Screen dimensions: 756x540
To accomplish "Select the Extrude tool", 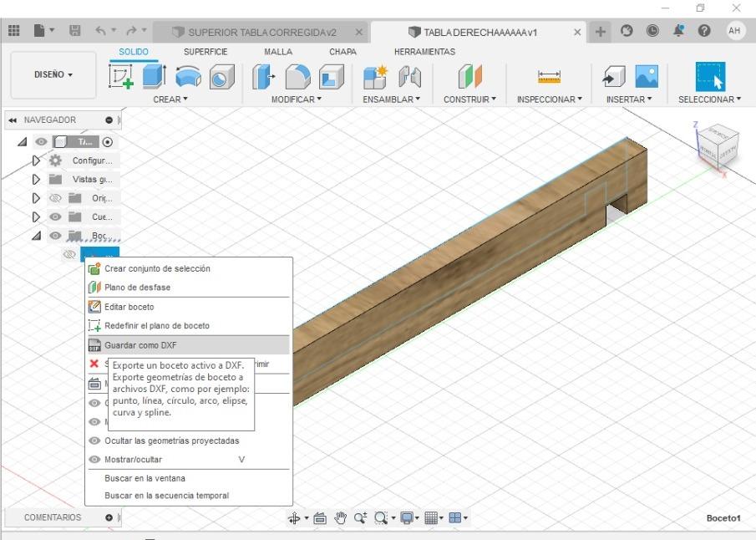I will tap(155, 76).
